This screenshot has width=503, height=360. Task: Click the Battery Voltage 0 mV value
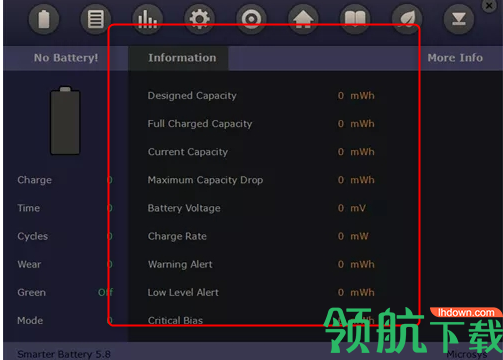[352, 208]
